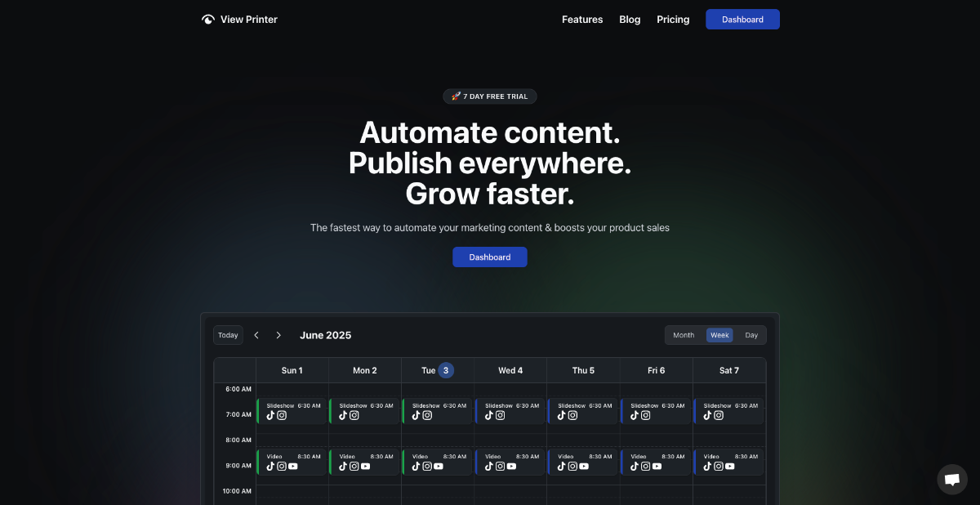Select the Mon 2 column header
The height and width of the screenshot is (505, 980).
point(365,370)
